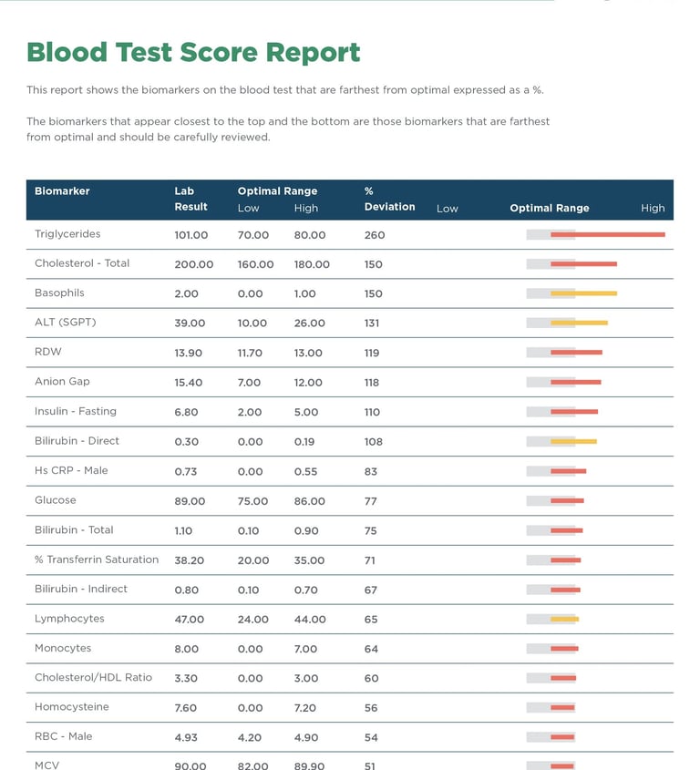The width and height of the screenshot is (700, 770).
Task: Click the Lymphocytes yellow deviation bar
Action: [x=564, y=619]
